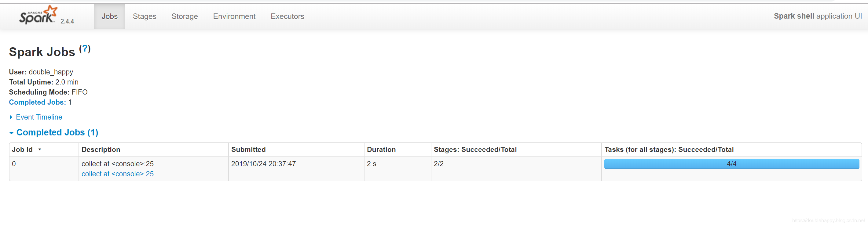Image resolution: width=868 pixels, height=226 pixels.
Task: Click the Job Id column header
Action: click(22, 150)
